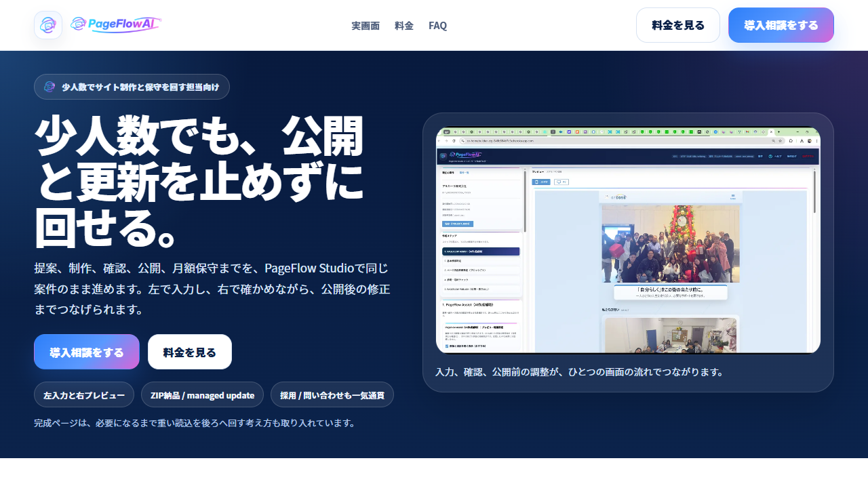Click the headline 少人数でも、公開と更新を止めずに回せる。

[200, 181]
